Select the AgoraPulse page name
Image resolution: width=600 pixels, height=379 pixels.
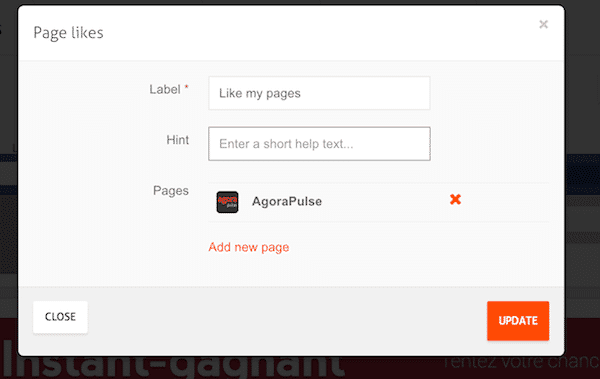(x=287, y=201)
